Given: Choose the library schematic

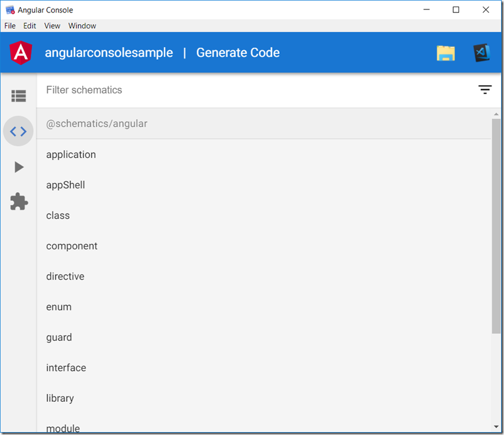Looking at the screenshot, I should pyautogui.click(x=264, y=398).
